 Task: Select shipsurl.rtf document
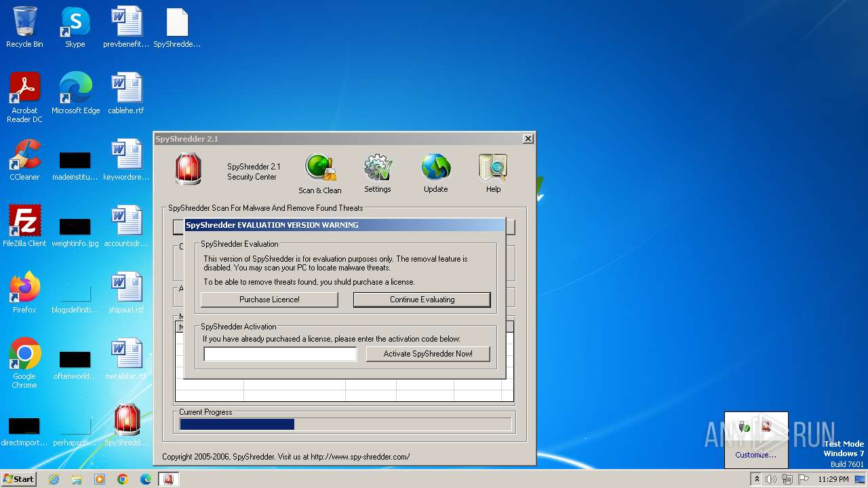126,293
